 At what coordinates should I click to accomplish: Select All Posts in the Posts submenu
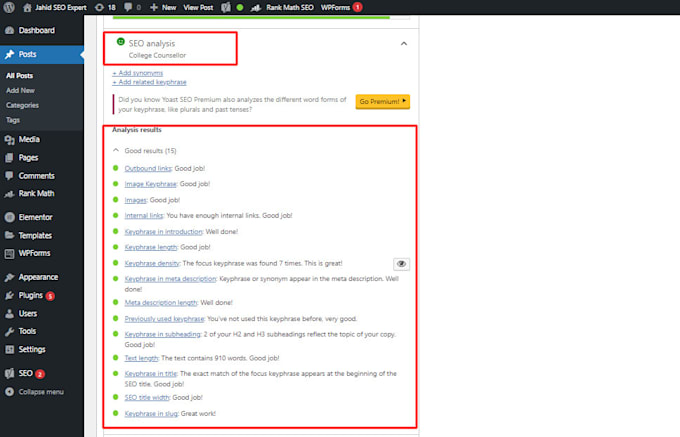pos(20,75)
